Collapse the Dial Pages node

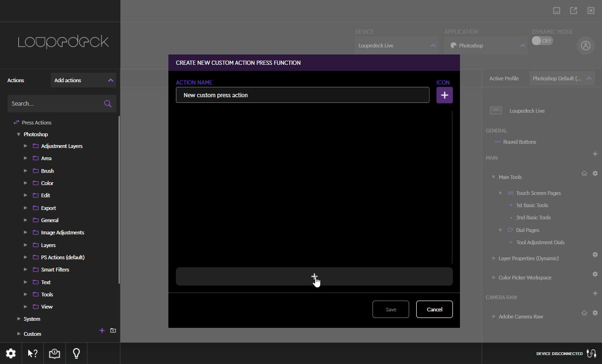tap(500, 230)
